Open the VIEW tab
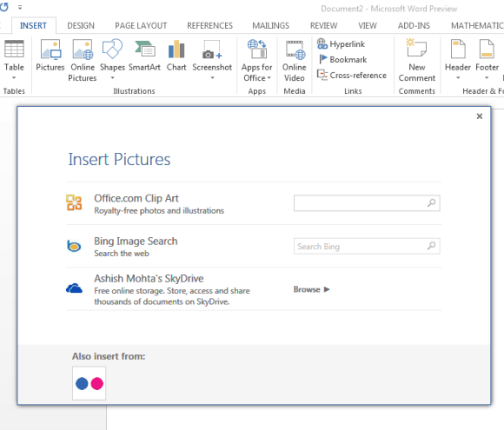Screen dimensions: 504x430 pyautogui.click(x=368, y=26)
